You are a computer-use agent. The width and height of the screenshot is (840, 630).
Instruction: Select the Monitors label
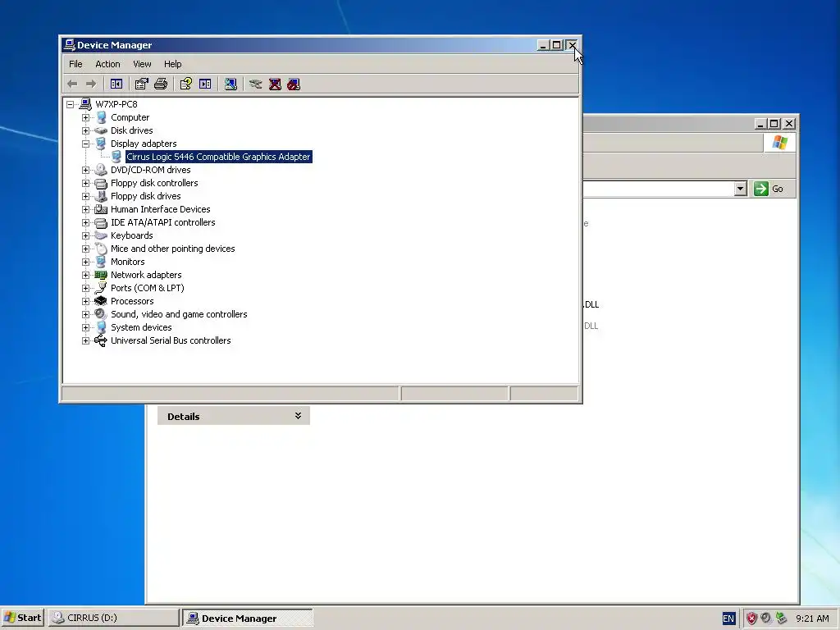coord(127,262)
